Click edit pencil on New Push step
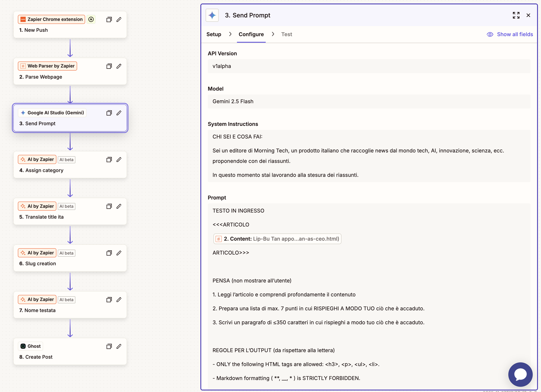The width and height of the screenshot is (541, 392). point(119,20)
